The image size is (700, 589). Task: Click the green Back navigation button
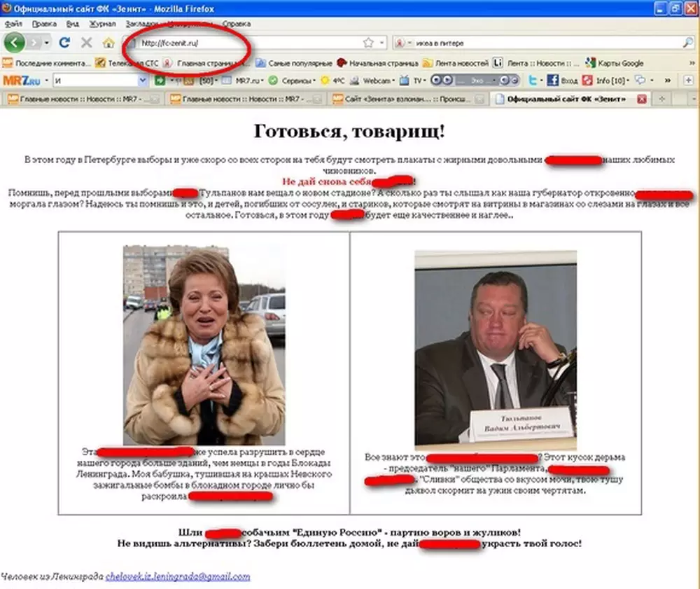[14, 43]
